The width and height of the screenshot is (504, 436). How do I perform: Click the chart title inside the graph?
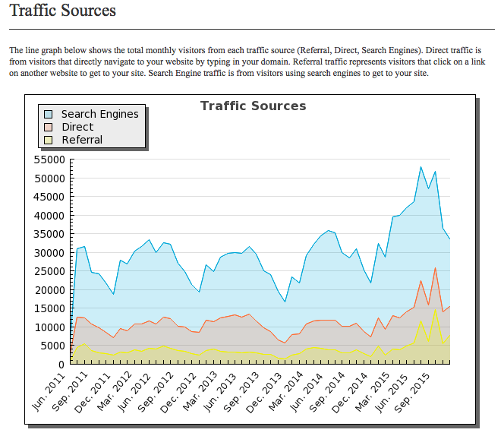[x=253, y=106]
